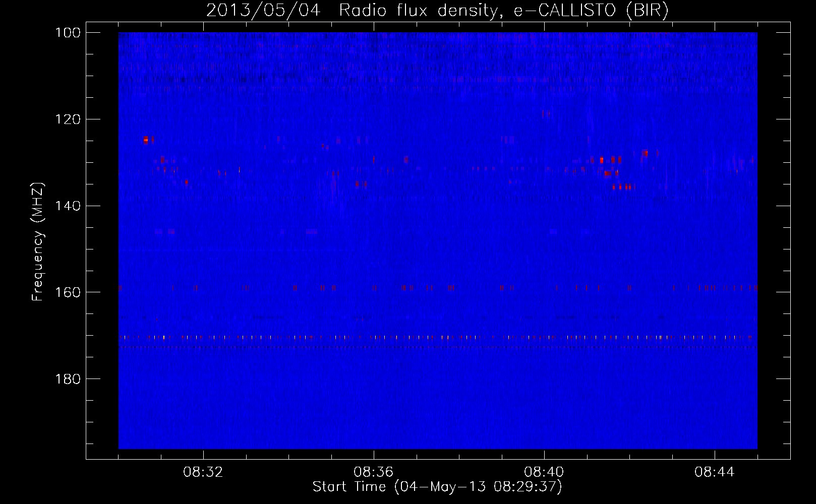Click the 'Start Time (04-May-13 08:29:37)' label
The image size is (816, 504).
(437, 487)
